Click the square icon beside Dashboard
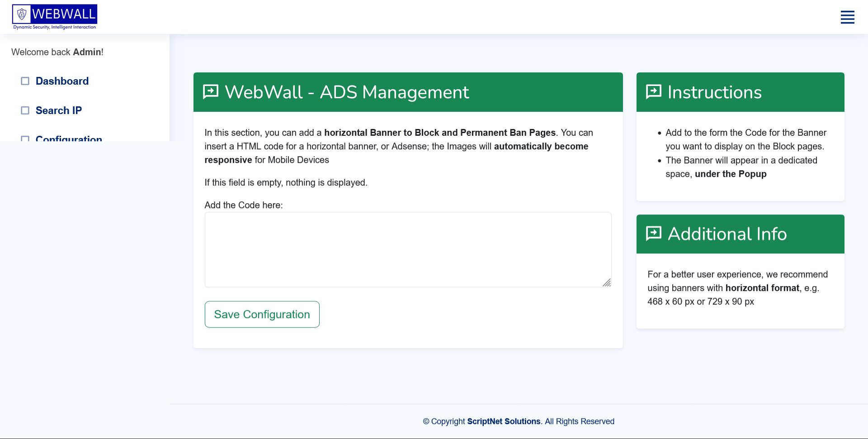 pyautogui.click(x=25, y=81)
